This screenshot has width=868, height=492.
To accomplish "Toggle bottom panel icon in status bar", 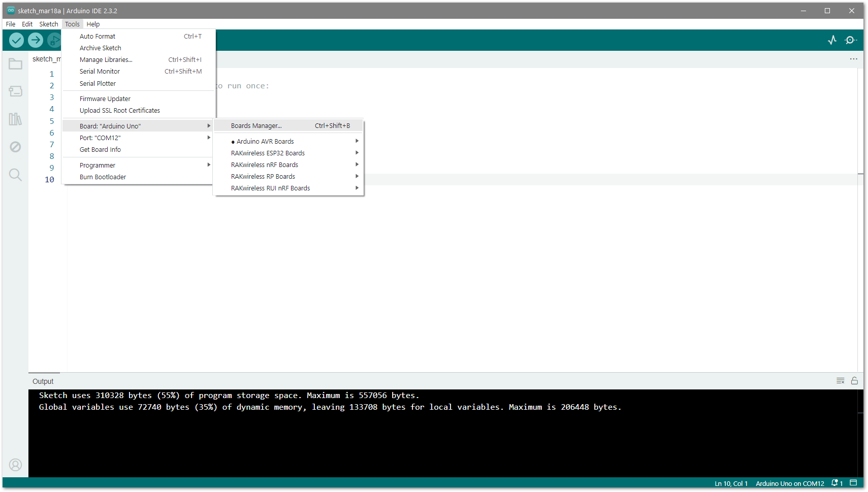I will pyautogui.click(x=853, y=483).
